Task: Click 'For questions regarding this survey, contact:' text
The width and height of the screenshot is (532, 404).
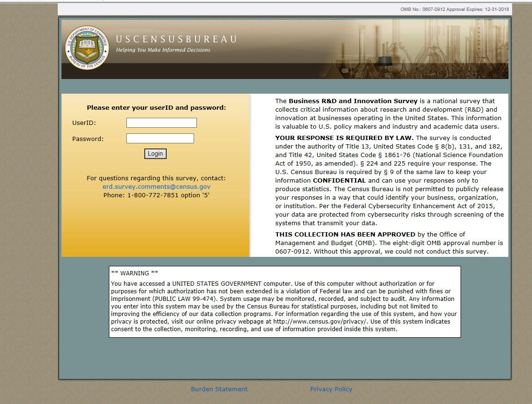Action: [x=156, y=178]
